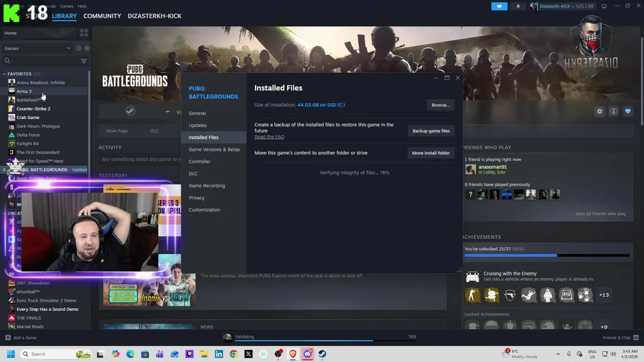Open Friends & Chat icon
Screen dimensions: 644x362
coord(636,337)
